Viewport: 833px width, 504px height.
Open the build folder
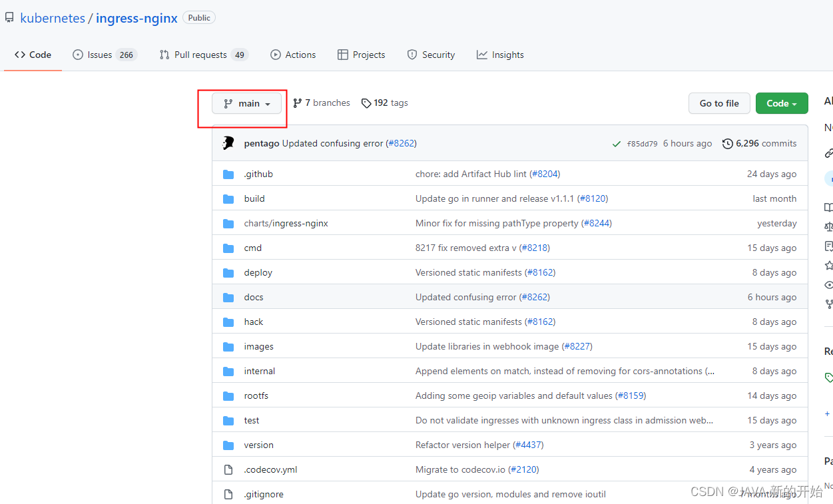tap(254, 198)
